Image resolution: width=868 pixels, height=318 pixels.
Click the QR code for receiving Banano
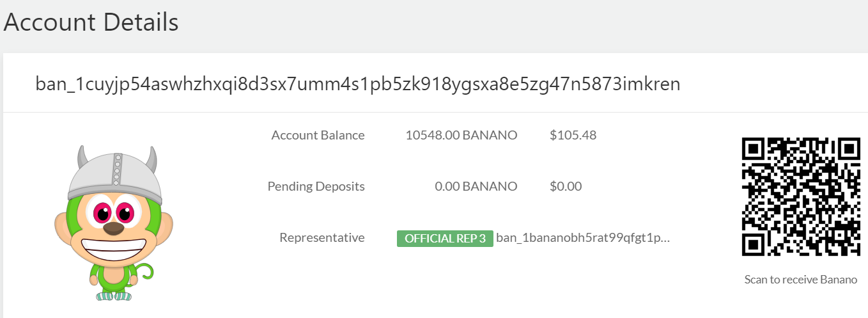[x=800, y=196]
